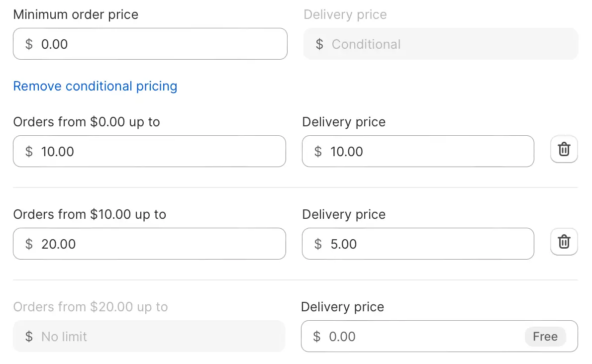Click the Orders from $10.00 up to label

click(x=90, y=214)
